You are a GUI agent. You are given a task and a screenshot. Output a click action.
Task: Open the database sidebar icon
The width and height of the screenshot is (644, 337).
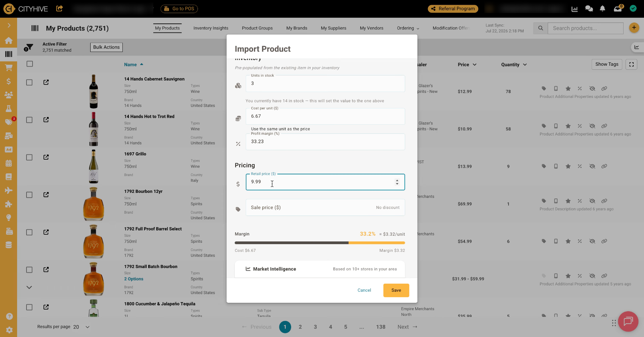9,245
